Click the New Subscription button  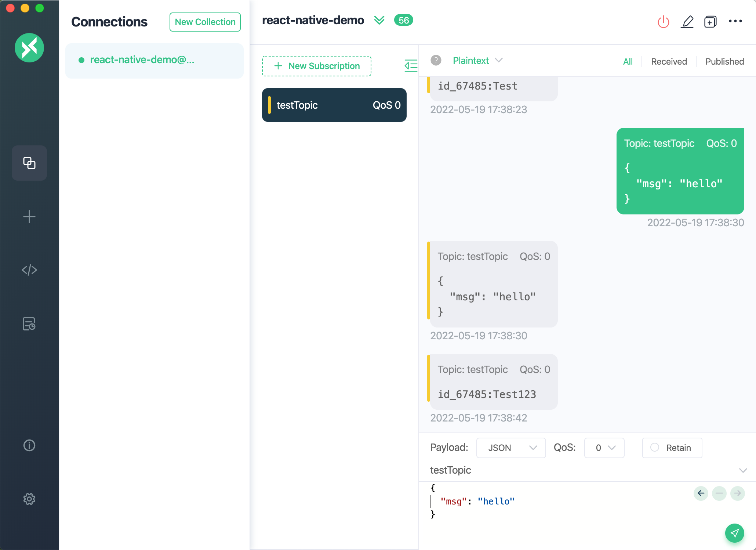317,66
